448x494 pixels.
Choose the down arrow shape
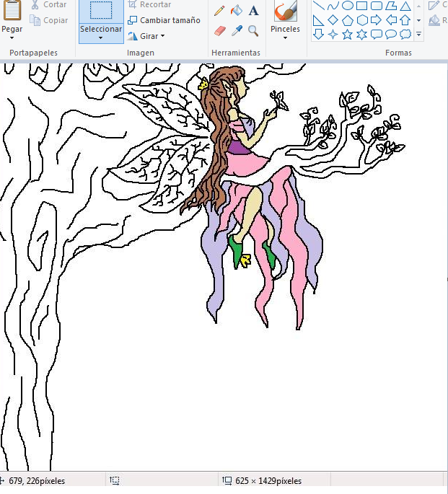tap(319, 34)
